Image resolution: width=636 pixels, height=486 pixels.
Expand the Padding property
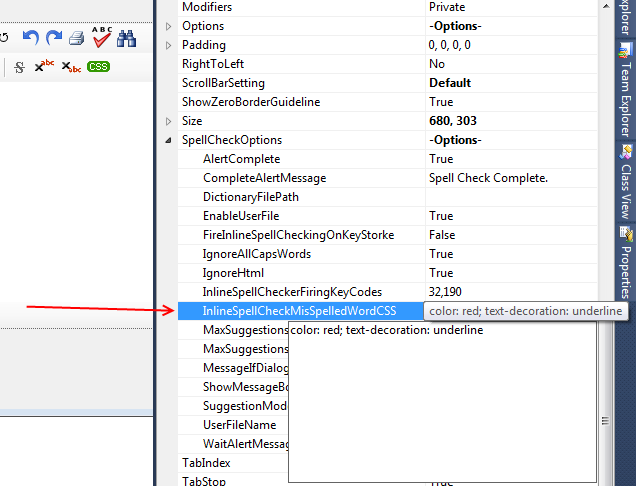click(168, 45)
